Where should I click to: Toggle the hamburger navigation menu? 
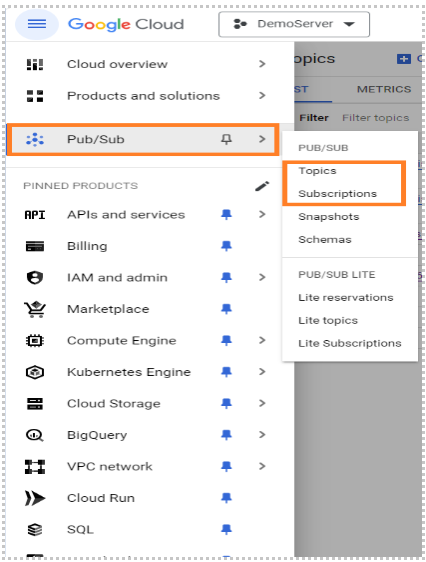(37, 24)
